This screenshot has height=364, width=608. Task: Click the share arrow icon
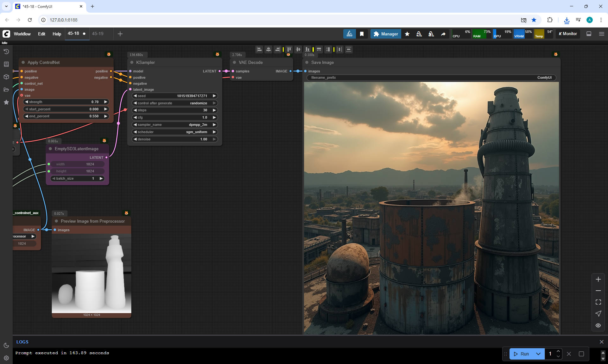coord(443,34)
